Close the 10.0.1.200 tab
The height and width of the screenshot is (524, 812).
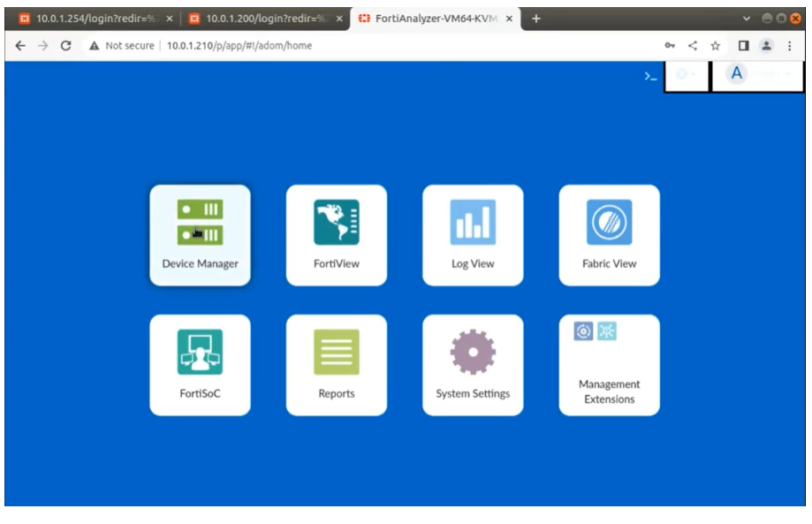click(x=339, y=19)
